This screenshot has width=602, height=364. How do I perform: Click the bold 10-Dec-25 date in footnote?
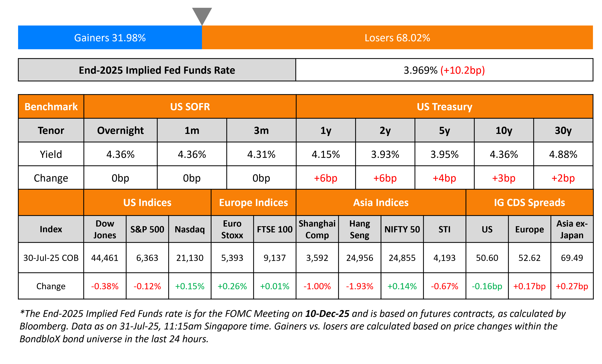tap(327, 314)
